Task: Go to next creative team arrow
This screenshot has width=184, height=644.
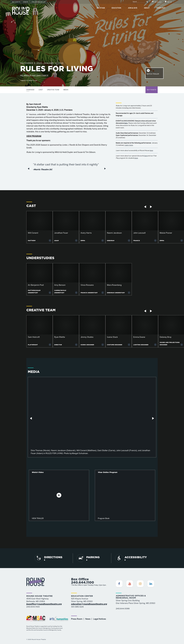Action: (151, 311)
